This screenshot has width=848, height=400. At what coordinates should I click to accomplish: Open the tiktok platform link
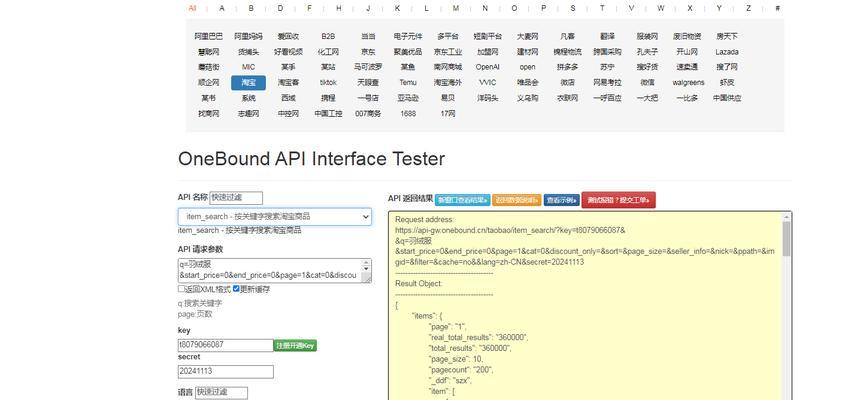tap(328, 83)
